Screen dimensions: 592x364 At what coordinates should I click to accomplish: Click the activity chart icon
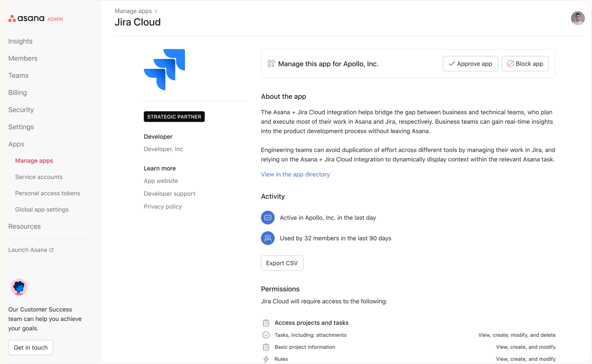[268, 218]
